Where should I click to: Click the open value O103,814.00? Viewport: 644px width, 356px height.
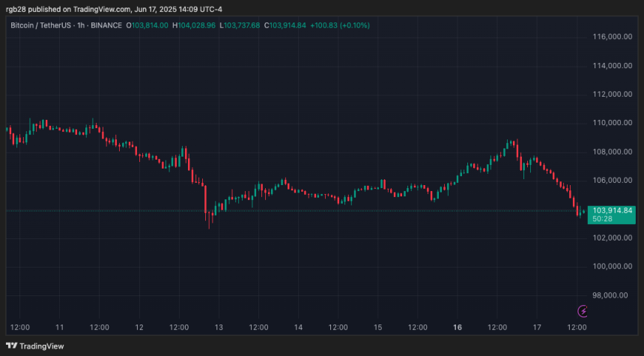tap(148, 25)
